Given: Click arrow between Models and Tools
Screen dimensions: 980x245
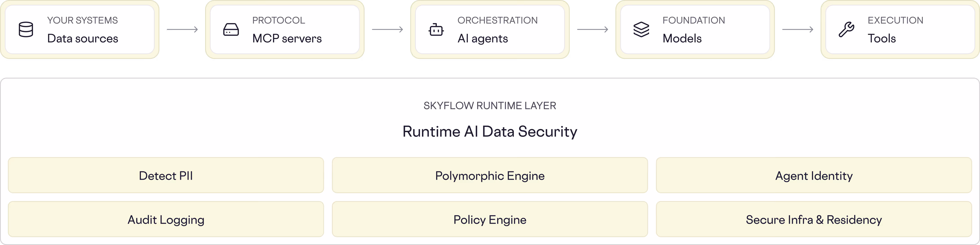Looking at the screenshot, I should pyautogui.click(x=797, y=29).
